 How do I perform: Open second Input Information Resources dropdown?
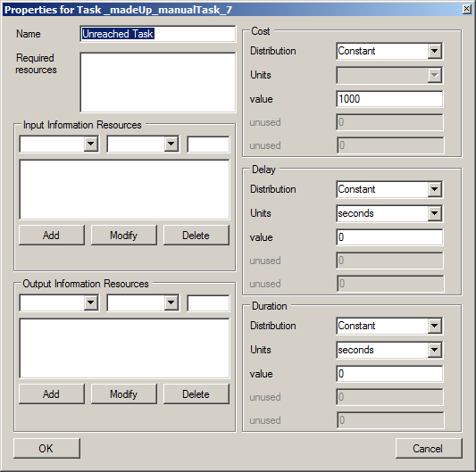[143, 144]
